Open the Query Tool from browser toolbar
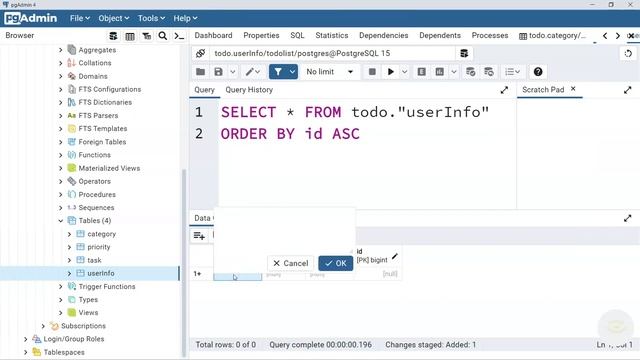Viewport: 640px width, 360px height. pyautogui.click(x=113, y=36)
